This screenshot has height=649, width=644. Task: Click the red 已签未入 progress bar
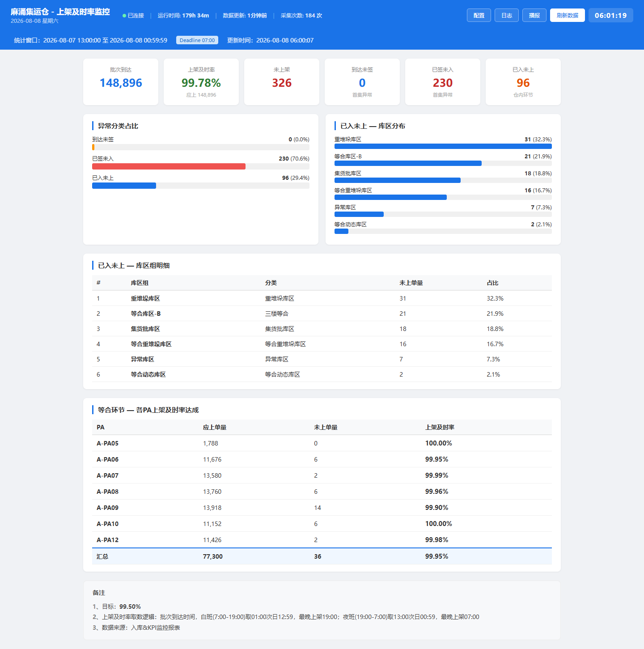tap(169, 166)
